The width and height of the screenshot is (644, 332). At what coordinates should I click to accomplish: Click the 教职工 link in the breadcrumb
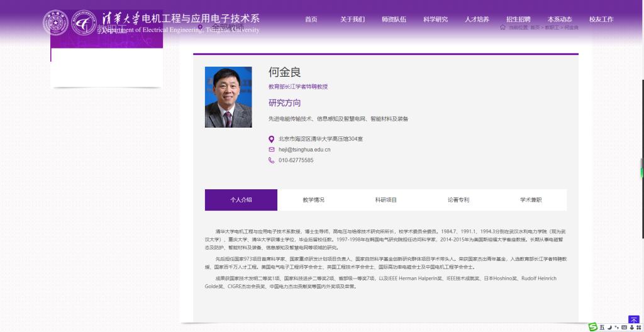tap(552, 28)
